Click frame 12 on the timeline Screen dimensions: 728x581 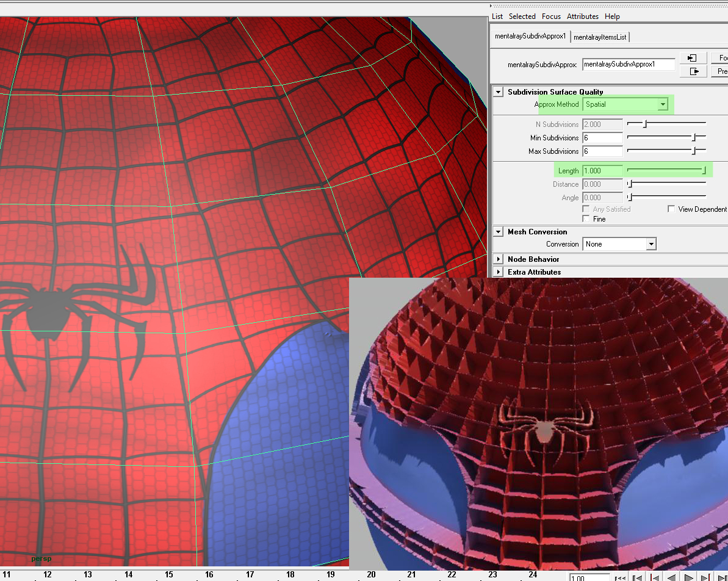pos(48,574)
